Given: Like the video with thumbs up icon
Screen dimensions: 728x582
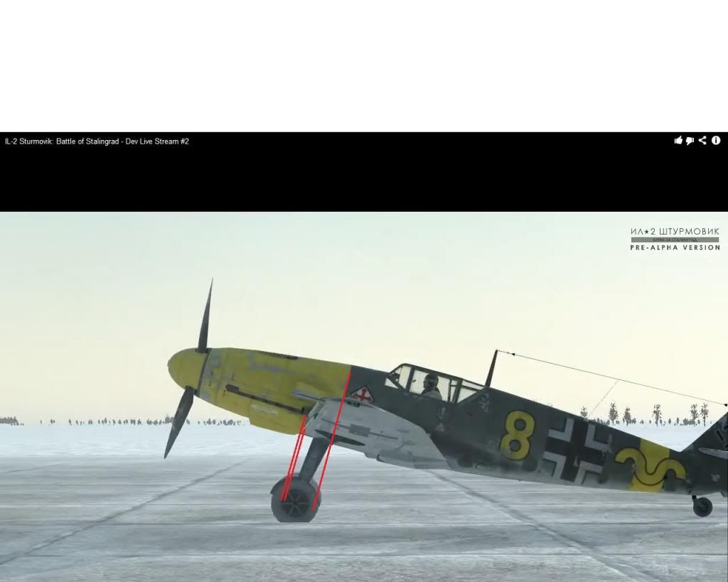Looking at the screenshot, I should (x=678, y=141).
